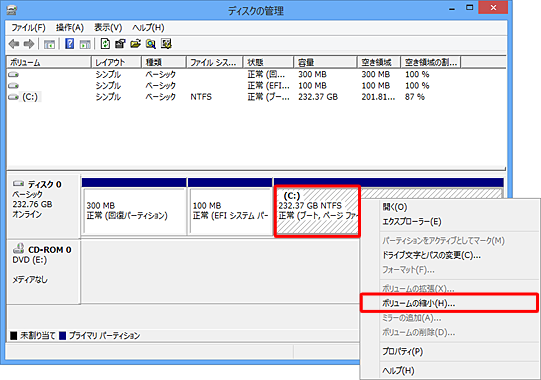Click the checklist settings toolbar icon
541x380 pixels.
pos(166,44)
